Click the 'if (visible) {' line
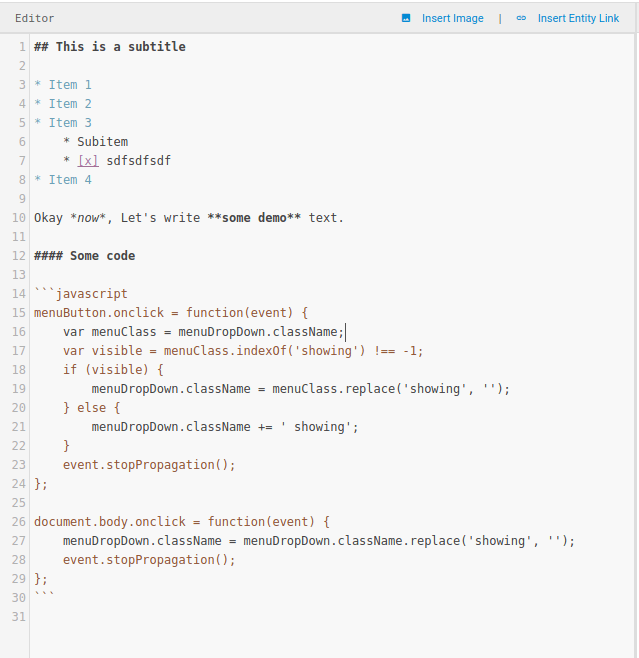This screenshot has height=658, width=639. pos(113,370)
